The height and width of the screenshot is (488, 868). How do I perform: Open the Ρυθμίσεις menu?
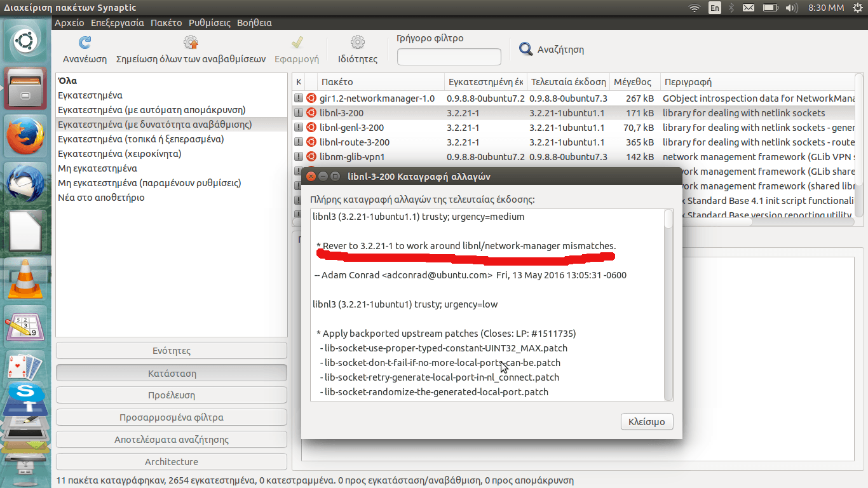click(209, 23)
